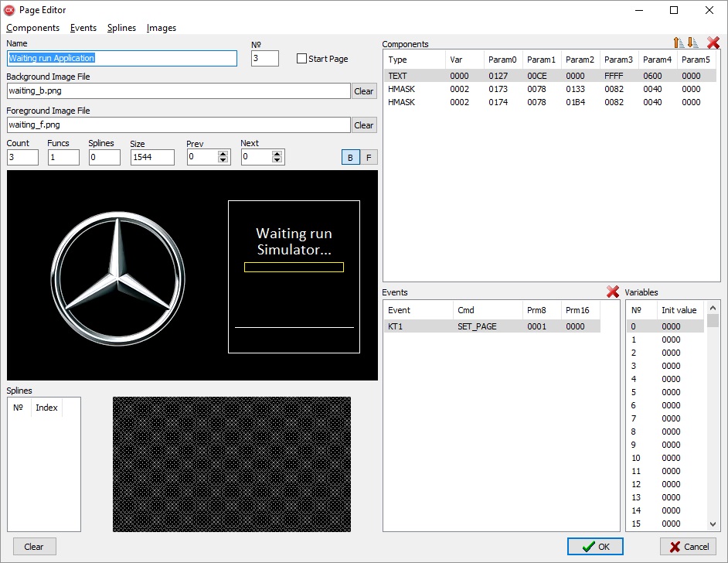Viewport: 728px width, 563px height.
Task: Confirm with the OK button
Action: (x=595, y=547)
